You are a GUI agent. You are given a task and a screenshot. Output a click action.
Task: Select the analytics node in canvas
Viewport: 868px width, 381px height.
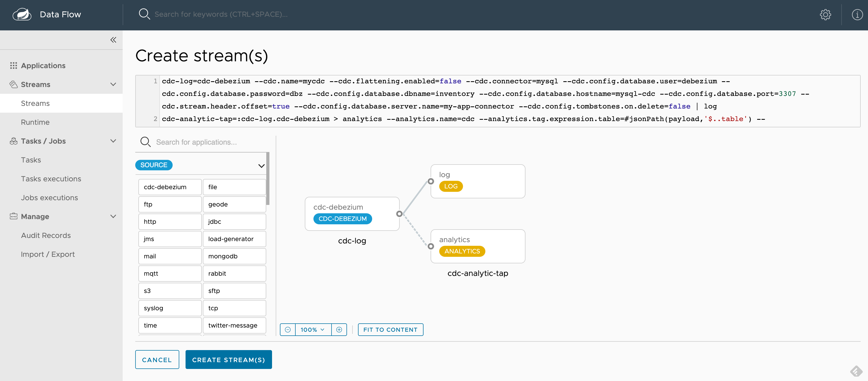point(478,246)
